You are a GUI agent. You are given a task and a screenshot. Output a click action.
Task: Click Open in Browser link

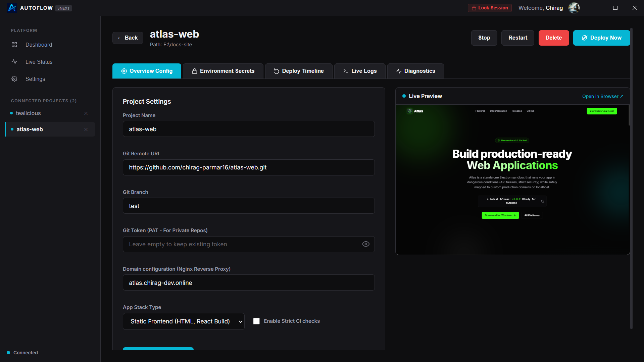point(603,96)
